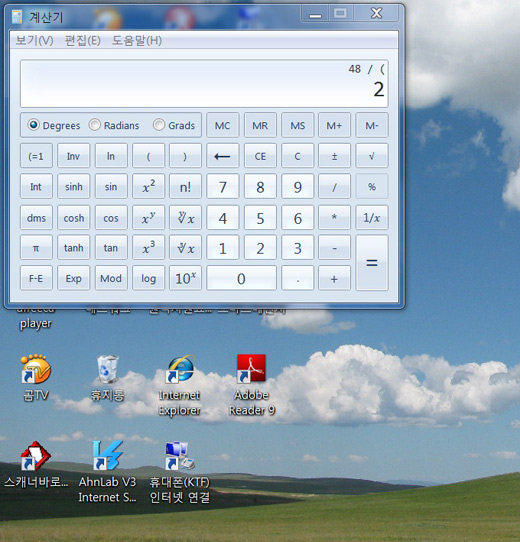The width and height of the screenshot is (520, 542).
Task: Click the tanh button
Action: [x=73, y=247]
